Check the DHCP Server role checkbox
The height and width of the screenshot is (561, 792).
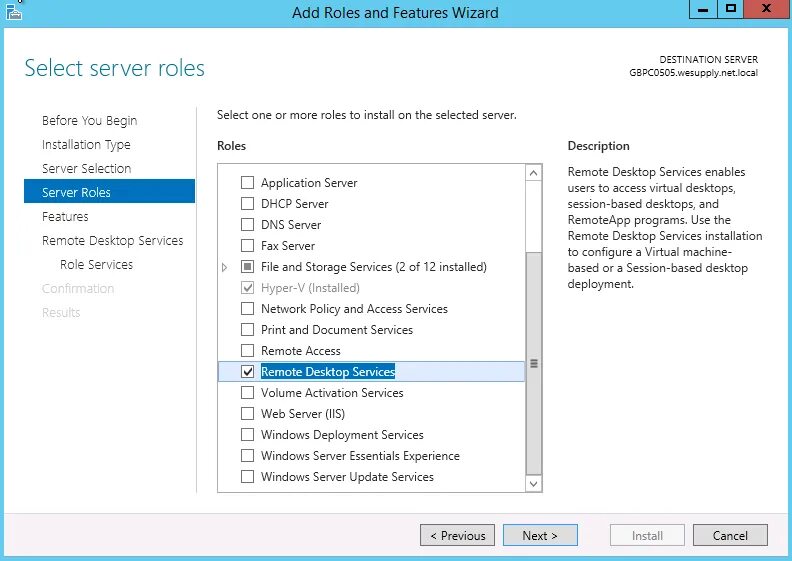point(248,203)
